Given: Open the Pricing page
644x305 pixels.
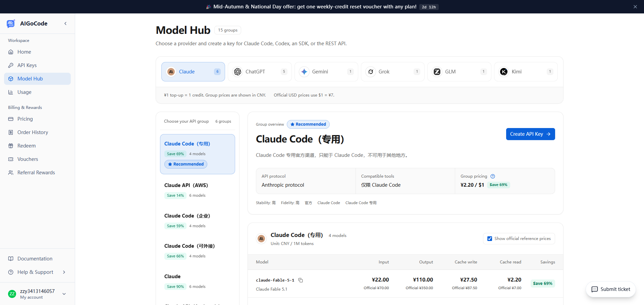Looking at the screenshot, I should pyautogui.click(x=37, y=119).
